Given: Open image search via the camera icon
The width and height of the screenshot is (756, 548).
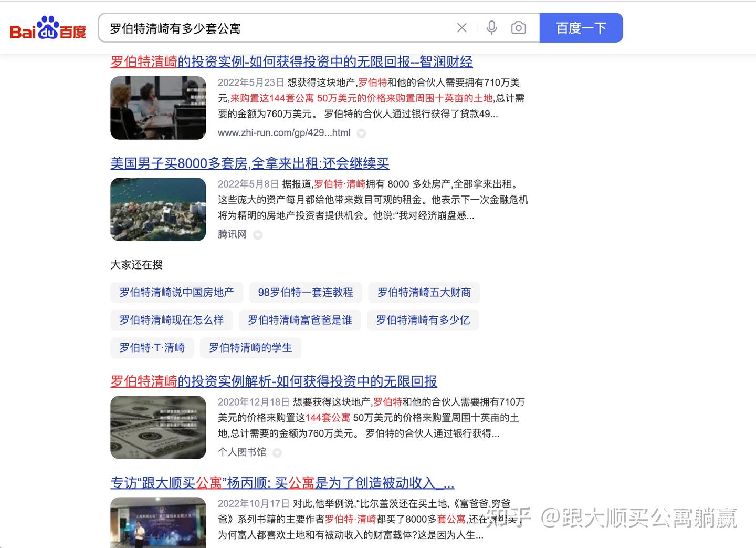Looking at the screenshot, I should 519,28.
